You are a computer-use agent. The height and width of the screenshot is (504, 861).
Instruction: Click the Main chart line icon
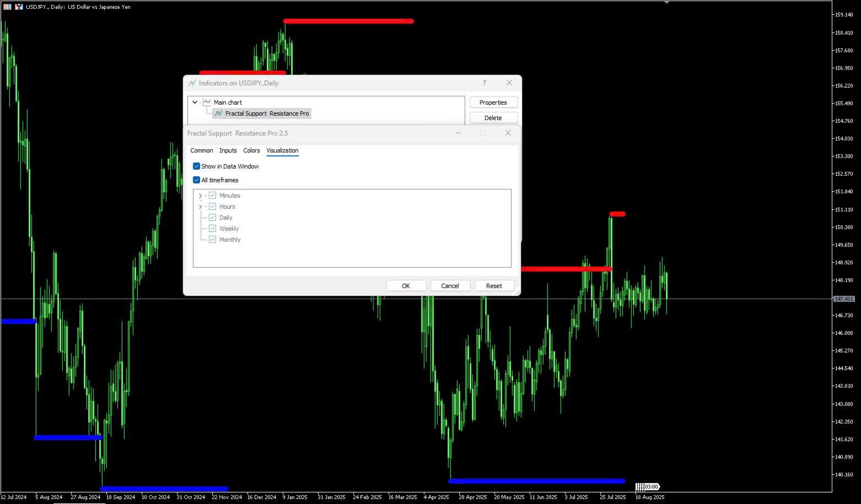coord(207,102)
